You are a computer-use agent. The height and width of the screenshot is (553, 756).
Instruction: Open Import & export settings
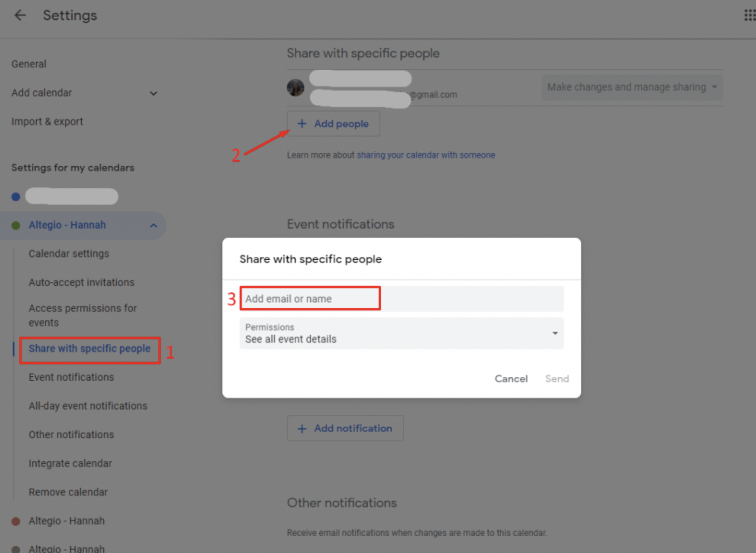[47, 122]
